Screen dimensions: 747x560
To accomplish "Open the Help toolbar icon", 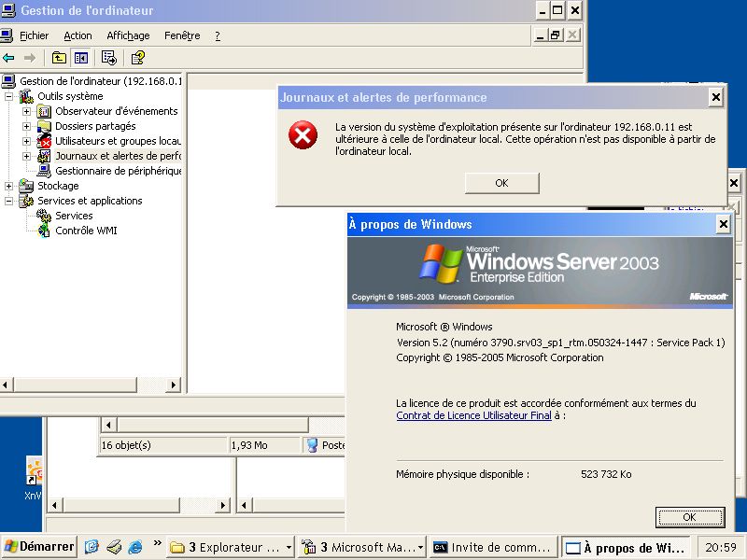I will click(138, 58).
